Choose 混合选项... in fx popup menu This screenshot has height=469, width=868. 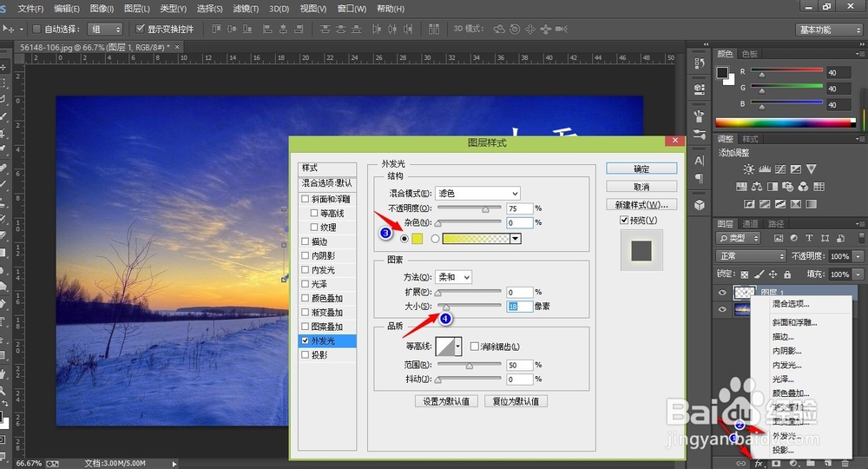coord(791,303)
